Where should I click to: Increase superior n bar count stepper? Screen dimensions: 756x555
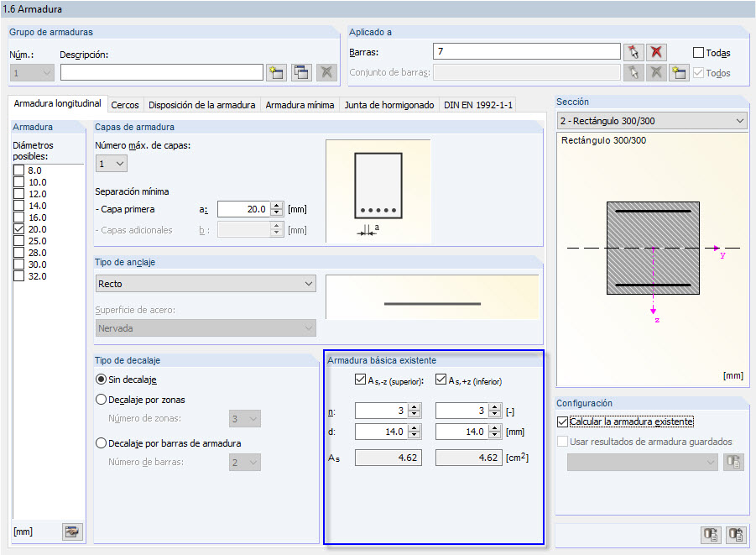tap(414, 407)
